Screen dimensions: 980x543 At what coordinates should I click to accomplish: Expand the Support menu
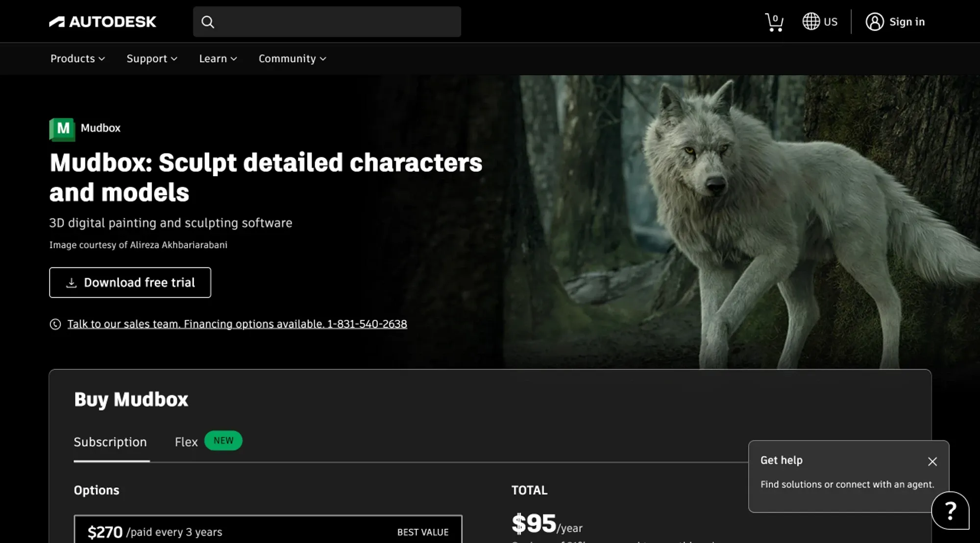[152, 58]
